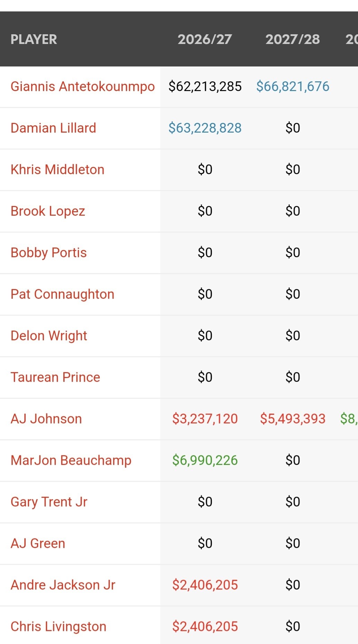Open AJ Green player link

(x=38, y=544)
